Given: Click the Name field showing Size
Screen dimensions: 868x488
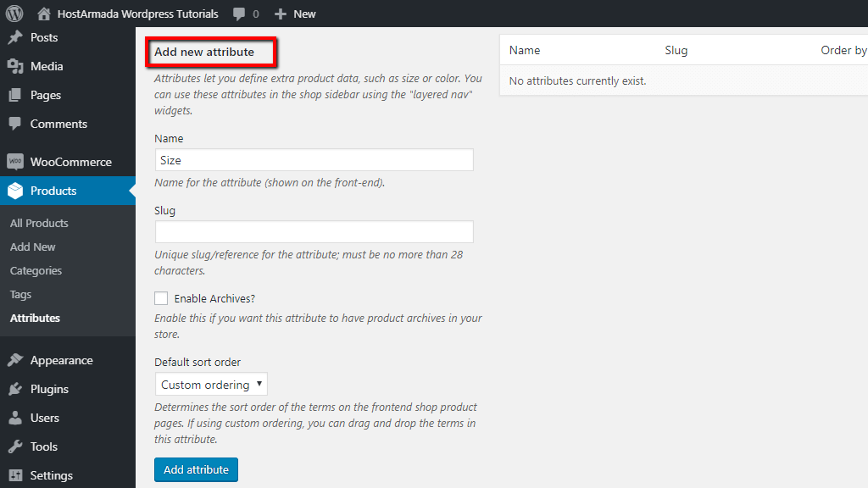Looking at the screenshot, I should click(314, 159).
